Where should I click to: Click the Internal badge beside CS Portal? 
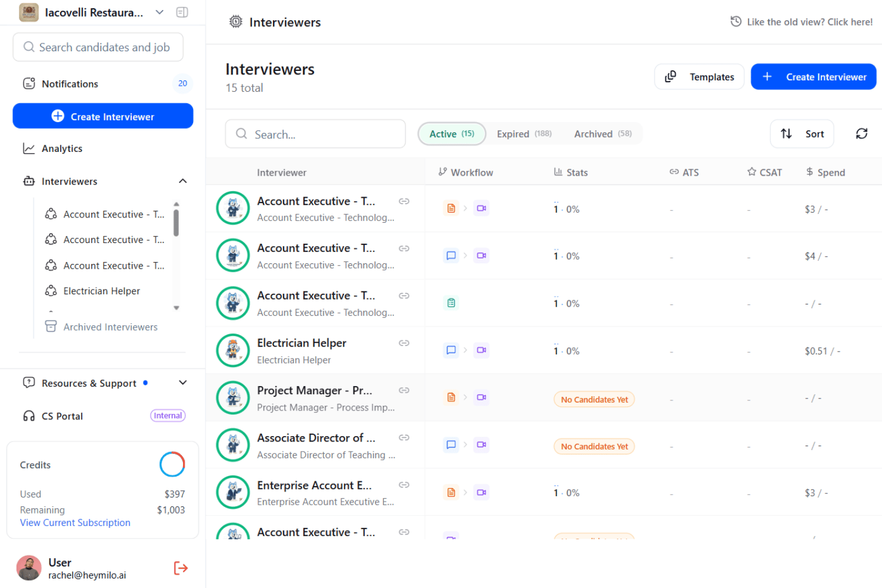(168, 416)
